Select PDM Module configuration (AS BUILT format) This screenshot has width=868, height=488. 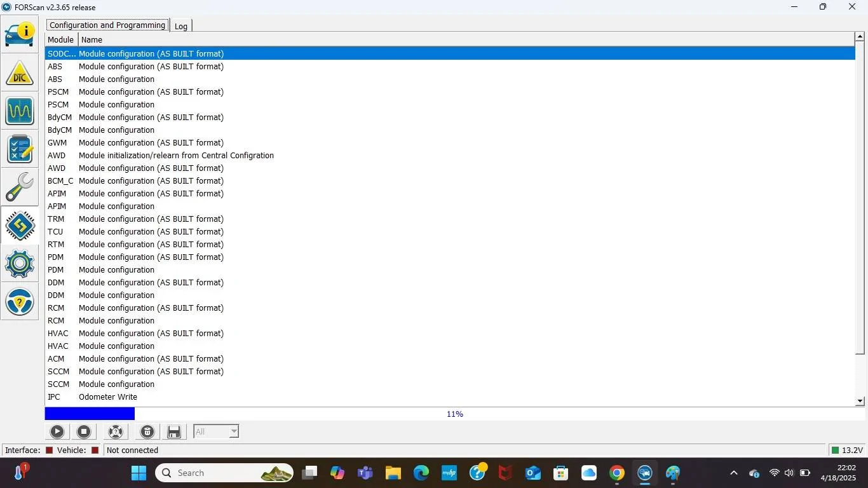click(x=450, y=257)
